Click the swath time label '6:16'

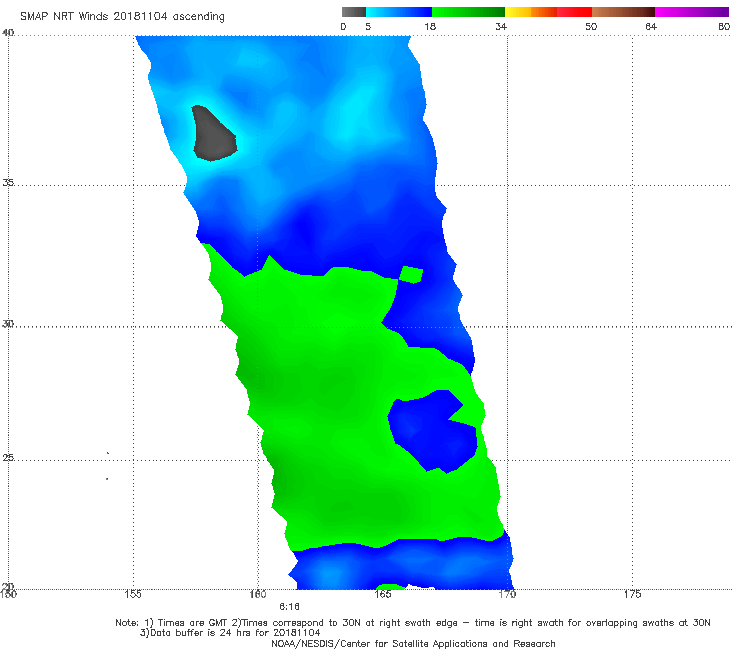click(289, 607)
